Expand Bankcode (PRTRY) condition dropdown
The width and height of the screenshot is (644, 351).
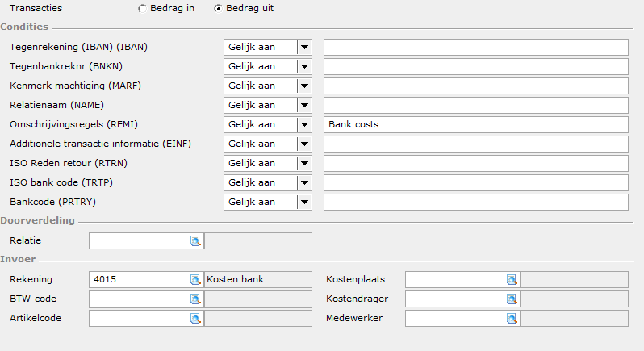coord(304,202)
